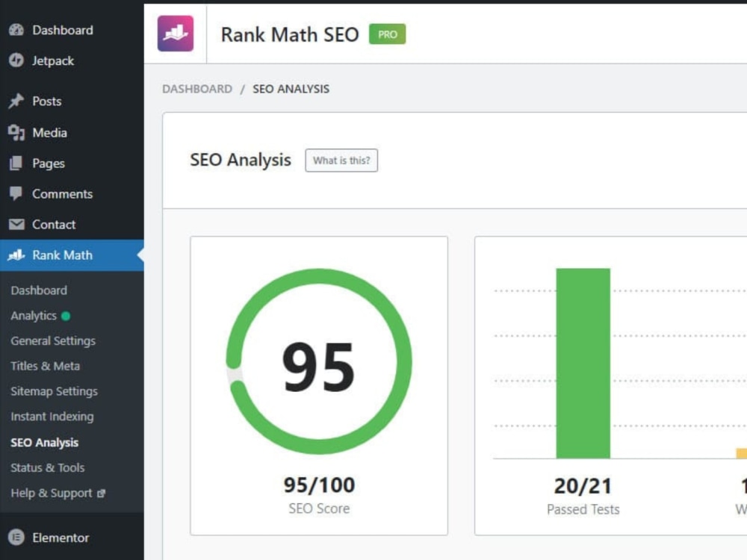
Task: Open the Analytics submenu link
Action: 34,316
